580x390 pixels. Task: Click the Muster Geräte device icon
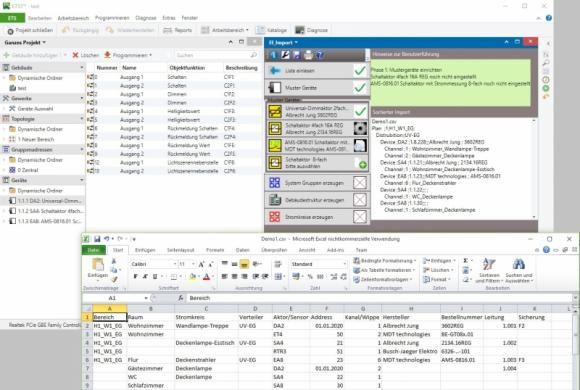coord(274,88)
